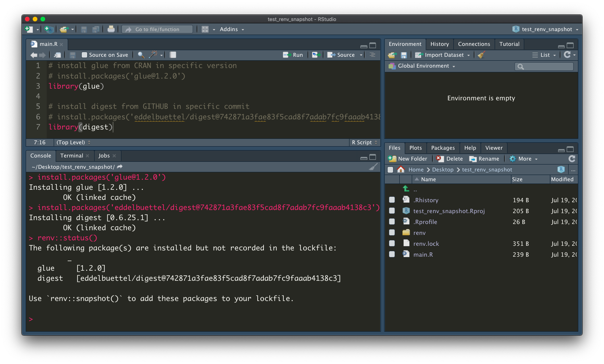Save all open documents
The image size is (604, 364).
click(96, 29)
